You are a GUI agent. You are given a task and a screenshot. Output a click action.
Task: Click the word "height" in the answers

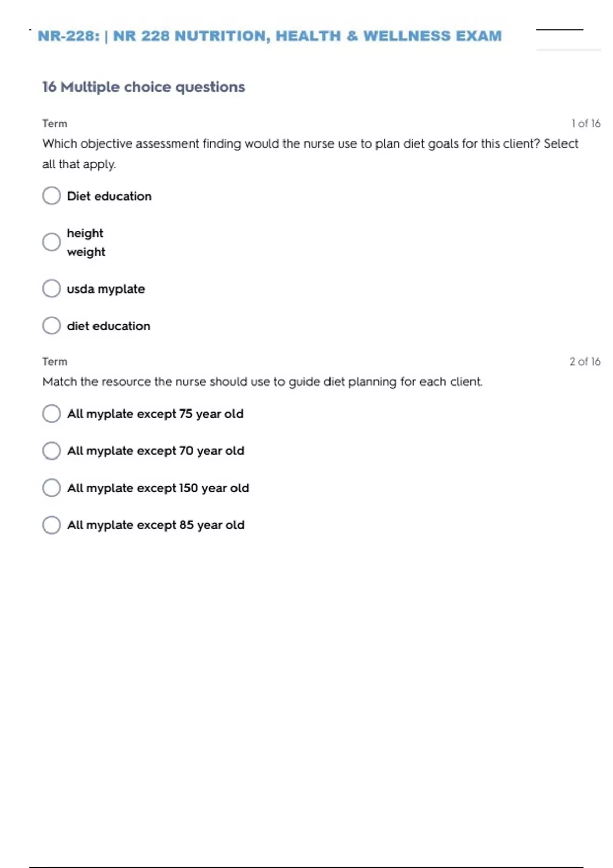click(x=85, y=233)
